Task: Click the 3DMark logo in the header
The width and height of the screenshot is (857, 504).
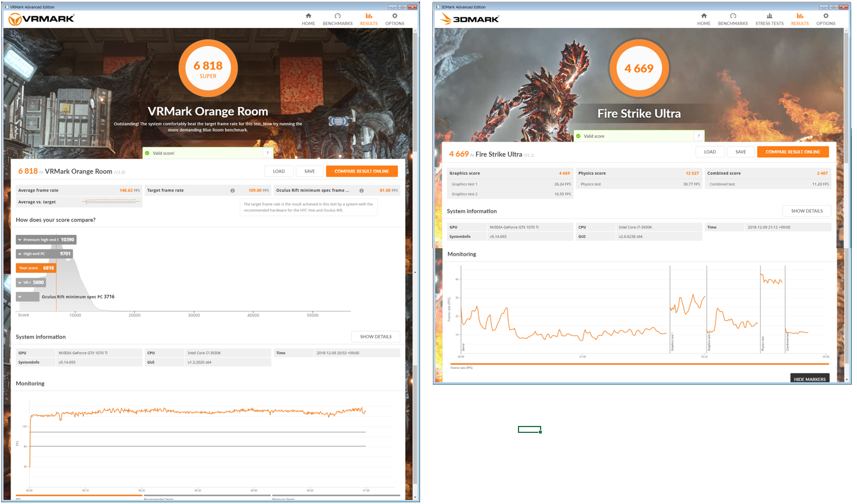Action: click(470, 19)
